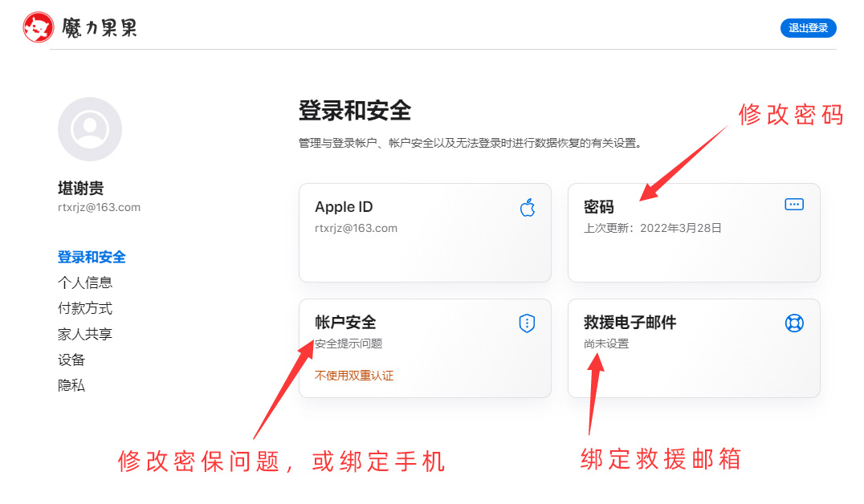Click the gray profile avatar picture
864x504 pixels.
[90, 129]
